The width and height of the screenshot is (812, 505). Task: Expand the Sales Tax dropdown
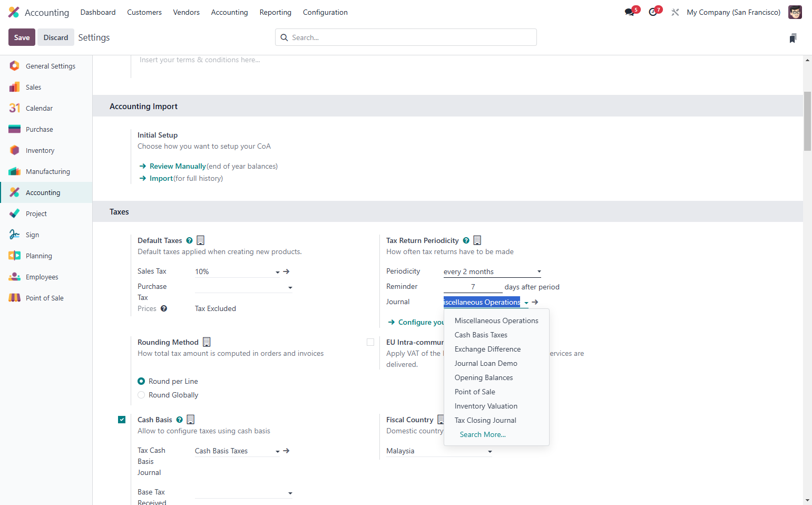(x=278, y=272)
